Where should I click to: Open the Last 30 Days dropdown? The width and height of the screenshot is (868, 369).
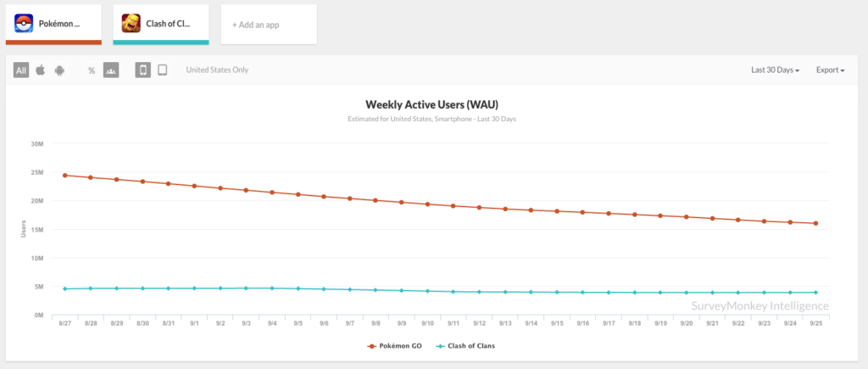point(775,70)
